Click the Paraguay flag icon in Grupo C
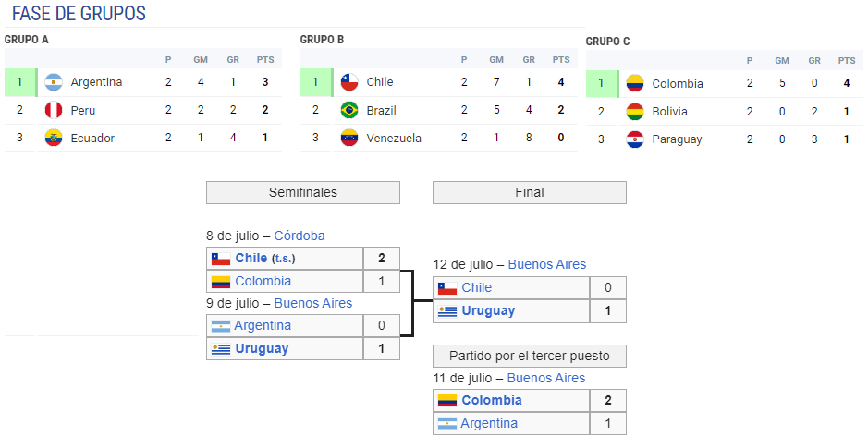This screenshot has width=868, height=448. pos(635,139)
